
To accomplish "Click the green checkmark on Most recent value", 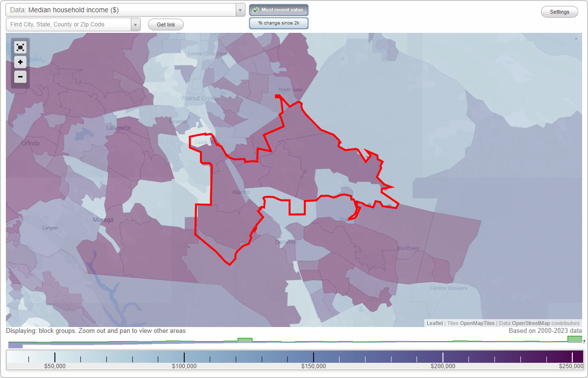I will (x=255, y=9).
